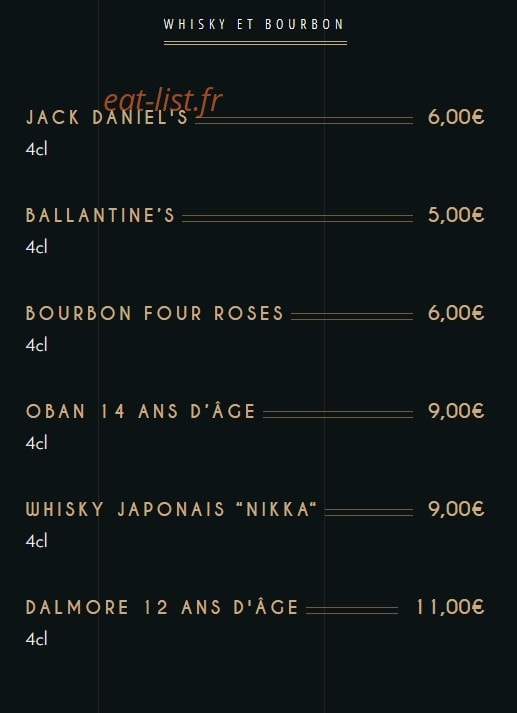Image resolution: width=517 pixels, height=713 pixels.
Task: Select DALMORE 12 ANS D'ÂGE item
Action: (x=162, y=607)
